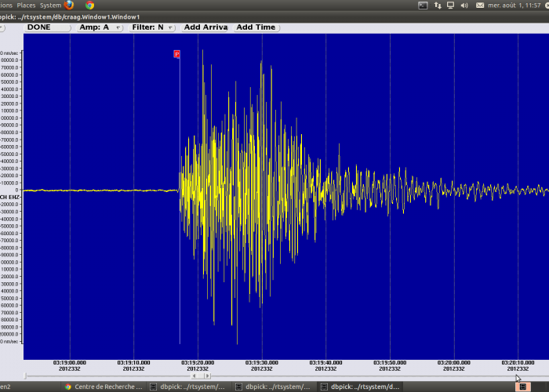Launch Firefox from the top panel

[69, 5]
